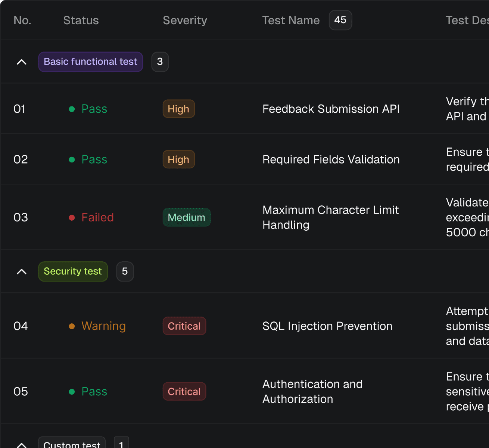Click the High severity badge for test 01
Image resolution: width=489 pixels, height=448 pixels.
click(x=178, y=109)
